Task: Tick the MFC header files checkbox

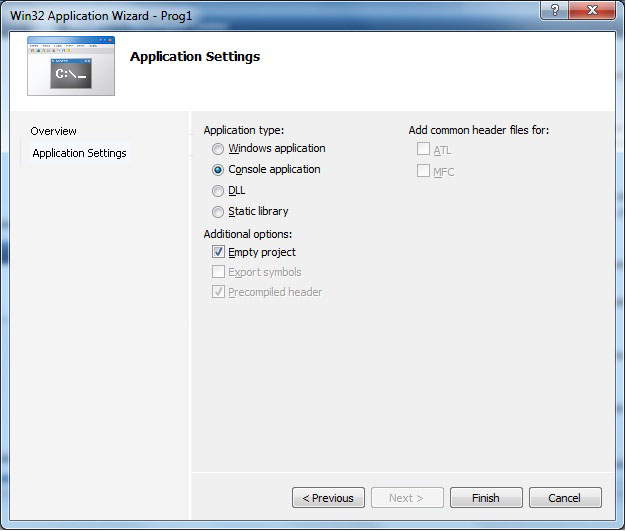Action: (423, 170)
